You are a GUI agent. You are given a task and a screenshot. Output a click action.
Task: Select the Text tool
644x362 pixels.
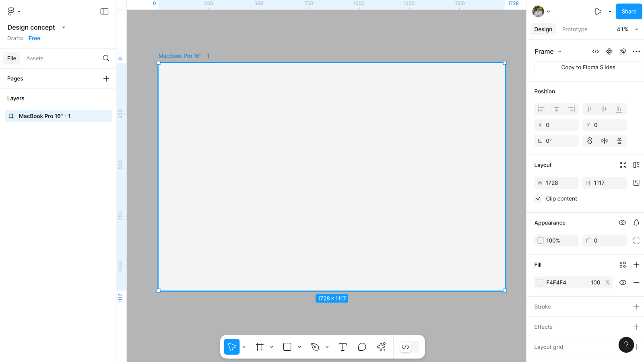(x=343, y=347)
